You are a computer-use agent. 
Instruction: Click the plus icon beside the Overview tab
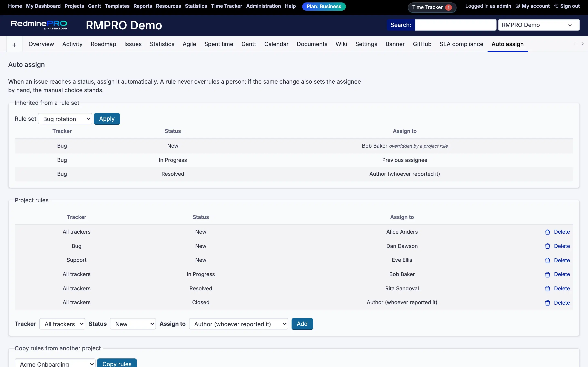click(14, 45)
